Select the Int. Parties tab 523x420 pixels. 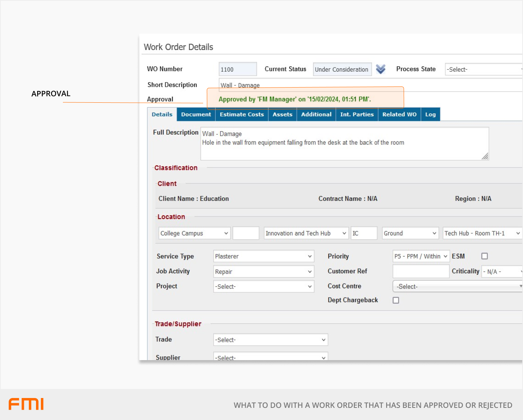(357, 114)
